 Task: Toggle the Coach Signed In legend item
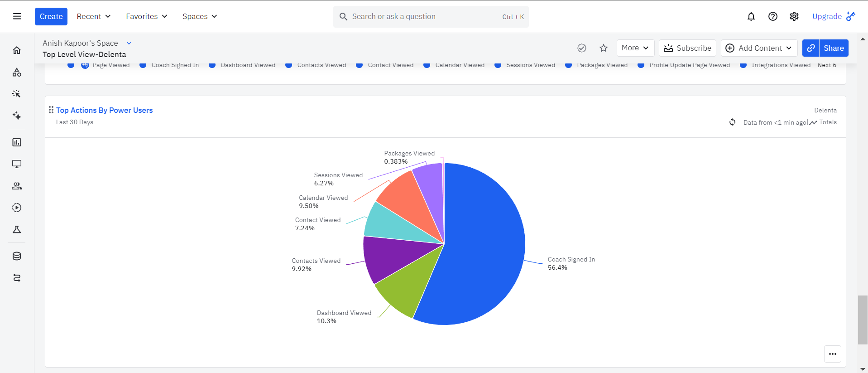169,65
